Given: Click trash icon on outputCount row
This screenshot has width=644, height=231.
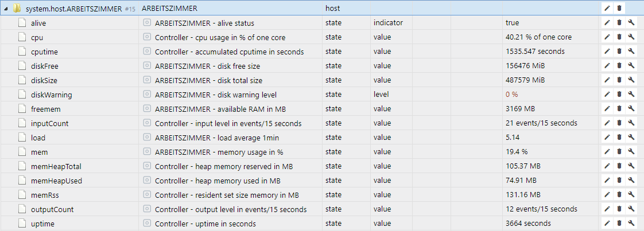Looking at the screenshot, I should (619, 209).
